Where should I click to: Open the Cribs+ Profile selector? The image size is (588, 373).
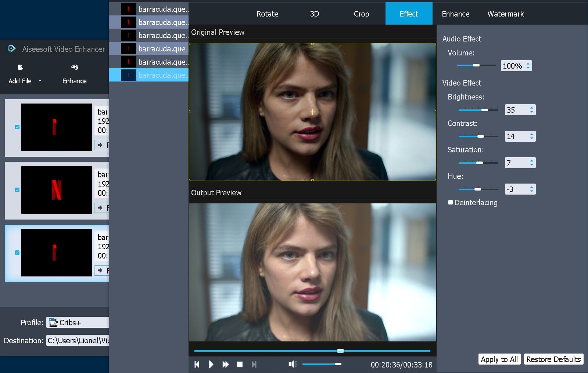[77, 322]
